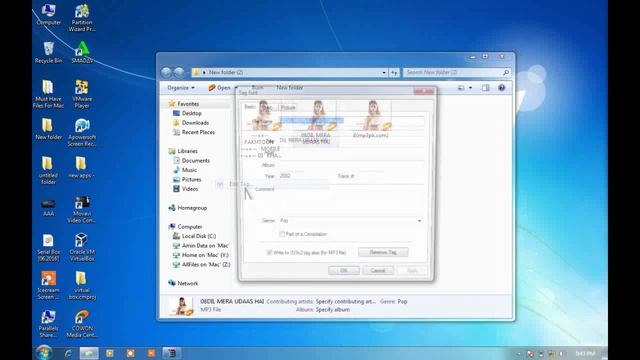Image resolution: width=640 pixels, height=360 pixels.
Task: Click Specify contributing artists in details pane
Action: click(x=346, y=301)
